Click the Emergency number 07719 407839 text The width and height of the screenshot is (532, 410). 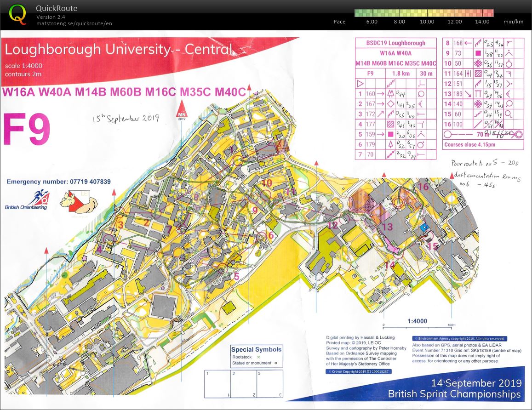59,182
